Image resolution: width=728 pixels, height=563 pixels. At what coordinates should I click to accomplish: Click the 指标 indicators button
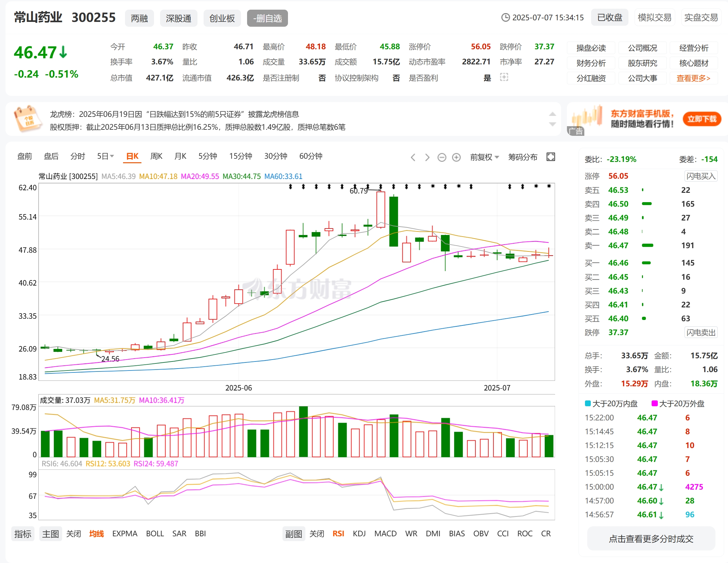coord(23,534)
